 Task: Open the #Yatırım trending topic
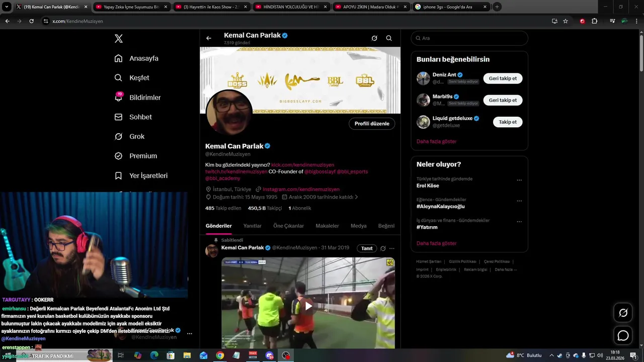(x=427, y=227)
